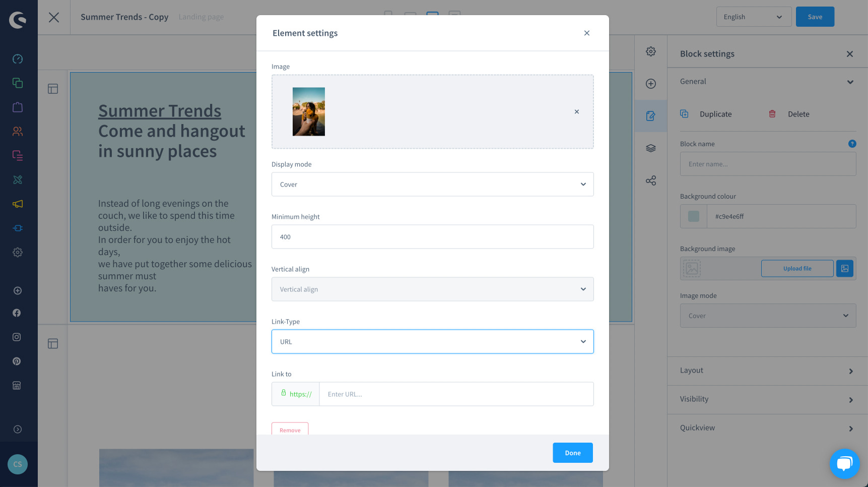868x487 pixels.
Task: Click the background image placeholder
Action: 692,269
